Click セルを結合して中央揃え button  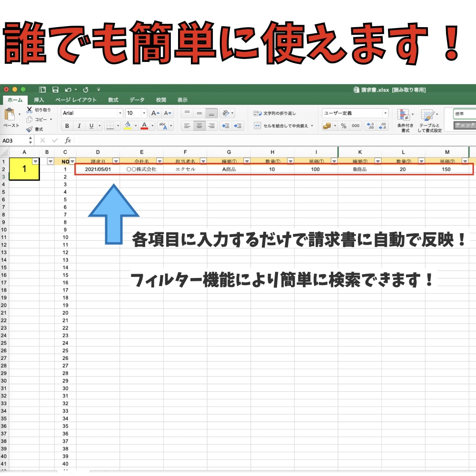(x=281, y=126)
